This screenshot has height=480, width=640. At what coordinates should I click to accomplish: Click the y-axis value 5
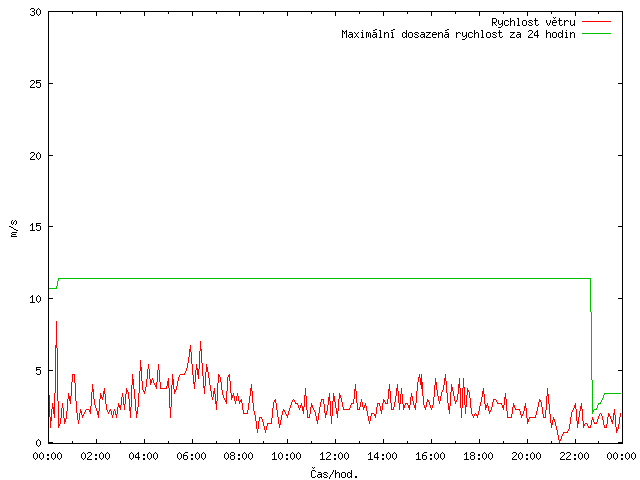tap(39, 371)
